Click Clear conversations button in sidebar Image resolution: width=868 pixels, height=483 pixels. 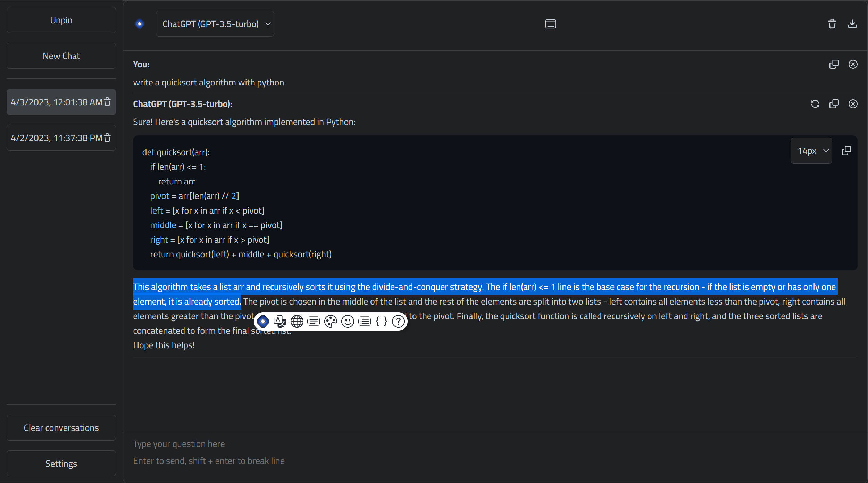coord(61,428)
